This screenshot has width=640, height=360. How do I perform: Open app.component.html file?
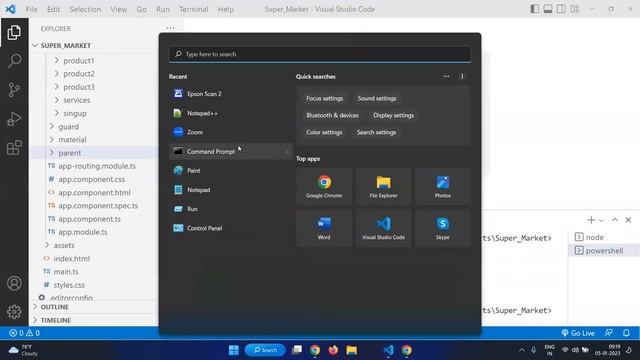(x=94, y=193)
